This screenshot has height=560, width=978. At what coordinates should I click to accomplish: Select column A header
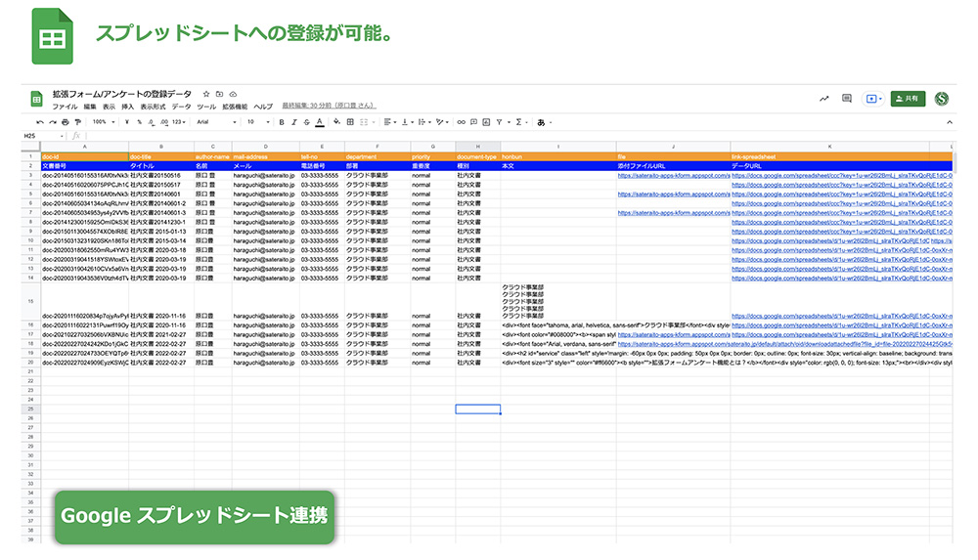[85, 147]
